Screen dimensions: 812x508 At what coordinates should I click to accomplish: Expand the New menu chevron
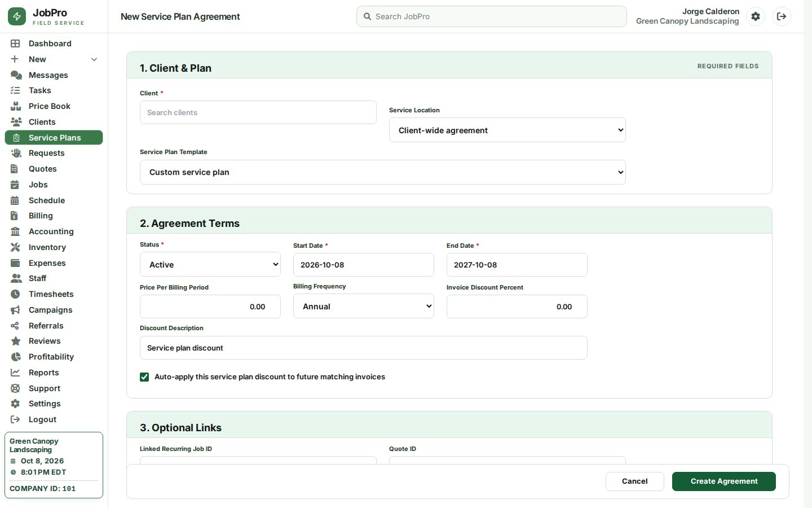[94, 59]
